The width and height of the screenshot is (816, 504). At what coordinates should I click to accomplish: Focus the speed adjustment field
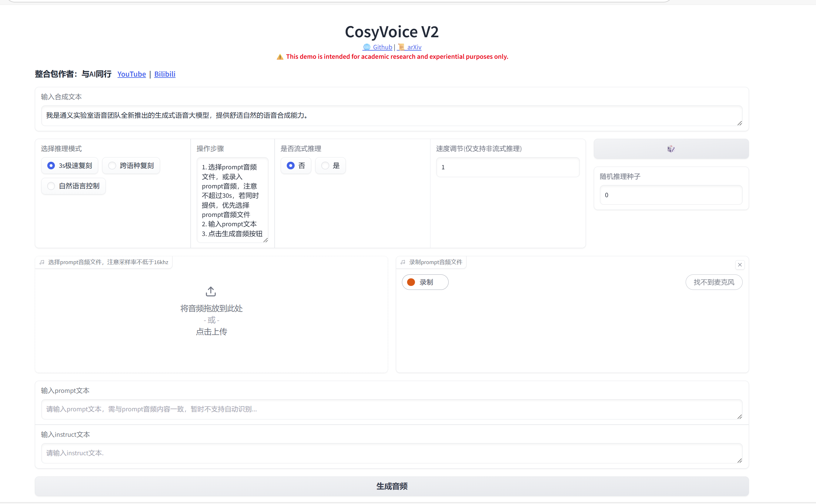point(508,167)
